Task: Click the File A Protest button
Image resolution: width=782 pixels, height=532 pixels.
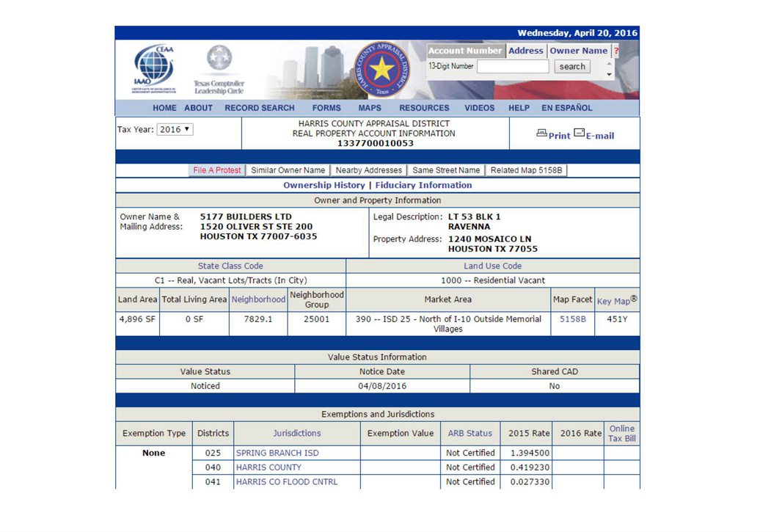Action: pos(216,170)
